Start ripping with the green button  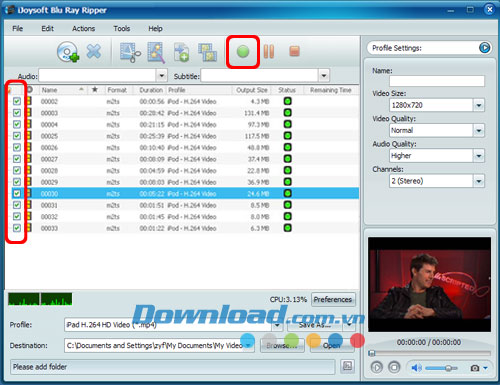point(243,52)
